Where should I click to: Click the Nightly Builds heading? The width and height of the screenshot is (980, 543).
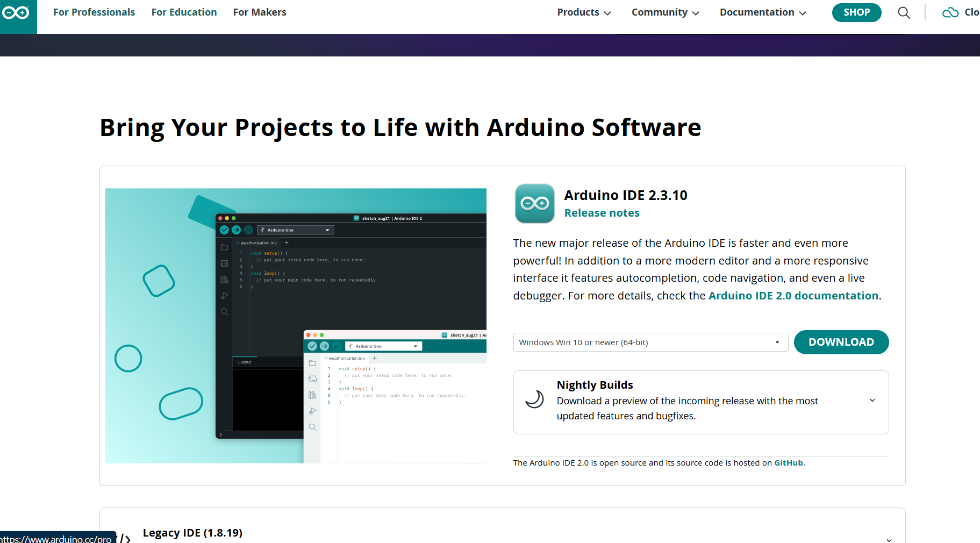pyautogui.click(x=595, y=385)
